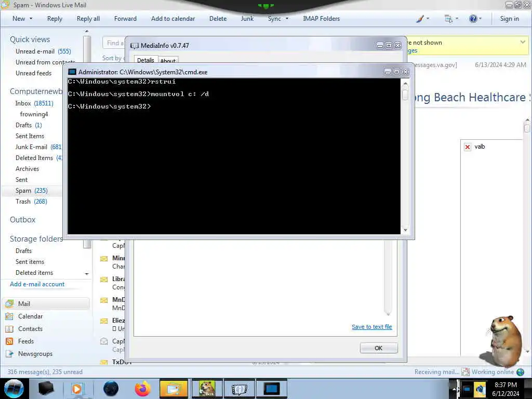The width and height of the screenshot is (532, 399).
Task: Click Save to text file link
Action: (x=371, y=327)
